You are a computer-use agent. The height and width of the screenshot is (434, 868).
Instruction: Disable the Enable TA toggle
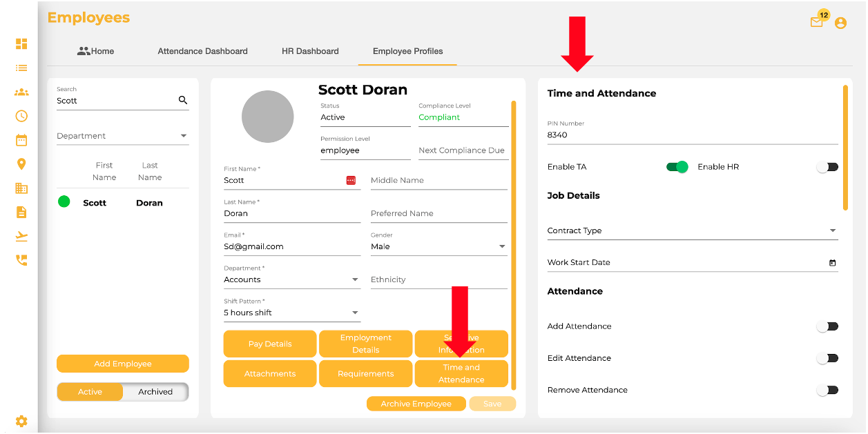tap(676, 166)
